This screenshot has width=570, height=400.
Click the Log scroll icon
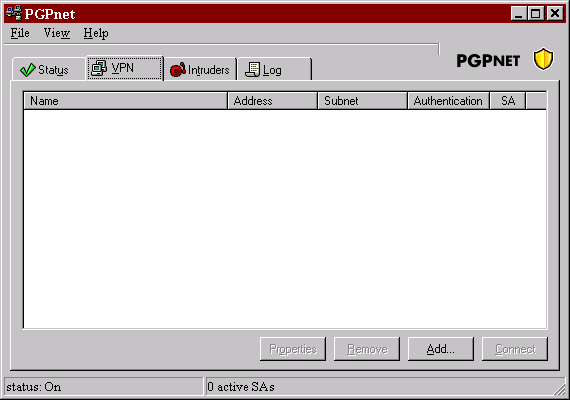252,69
